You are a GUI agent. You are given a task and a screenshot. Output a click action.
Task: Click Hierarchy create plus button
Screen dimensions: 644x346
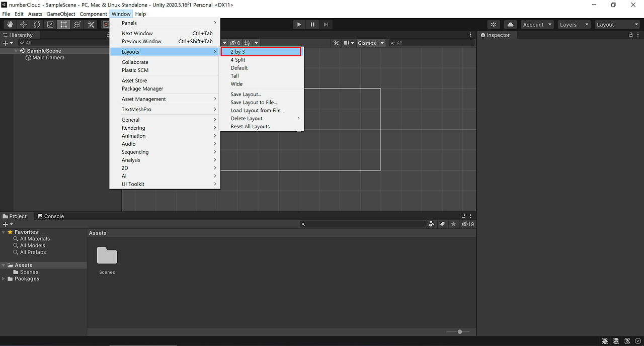click(x=7, y=43)
